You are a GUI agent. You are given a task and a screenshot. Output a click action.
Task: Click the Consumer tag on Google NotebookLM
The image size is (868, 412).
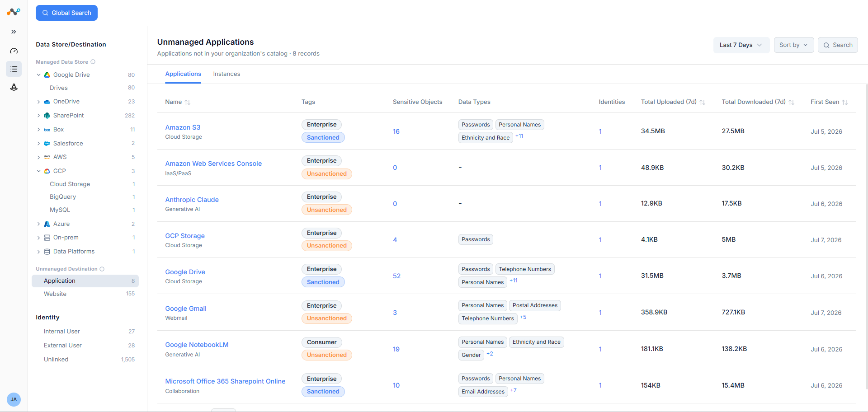click(x=321, y=342)
